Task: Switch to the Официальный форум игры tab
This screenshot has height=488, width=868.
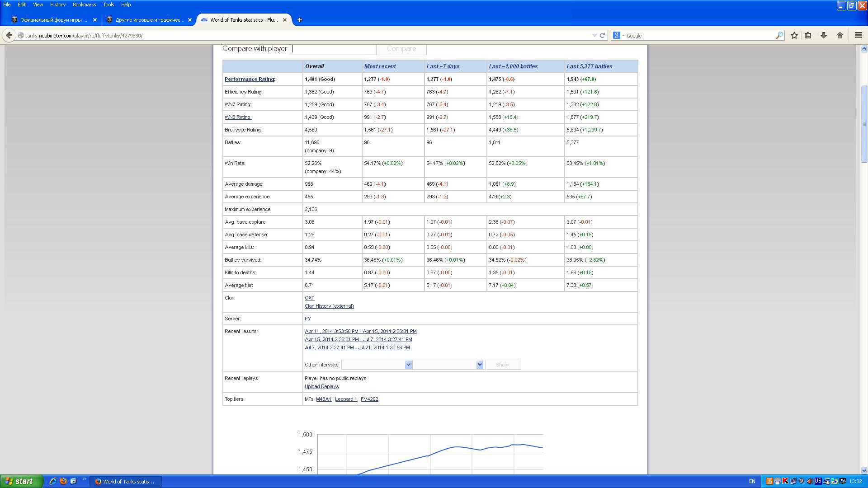Action: click(53, 20)
